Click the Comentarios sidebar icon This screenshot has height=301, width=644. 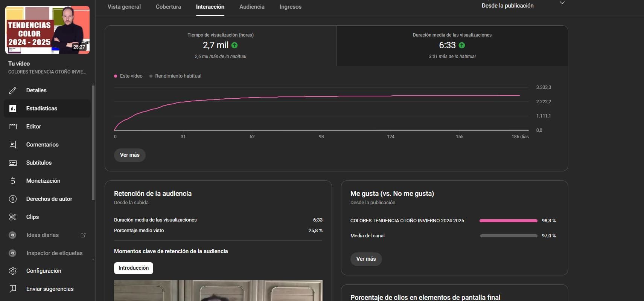click(x=13, y=145)
